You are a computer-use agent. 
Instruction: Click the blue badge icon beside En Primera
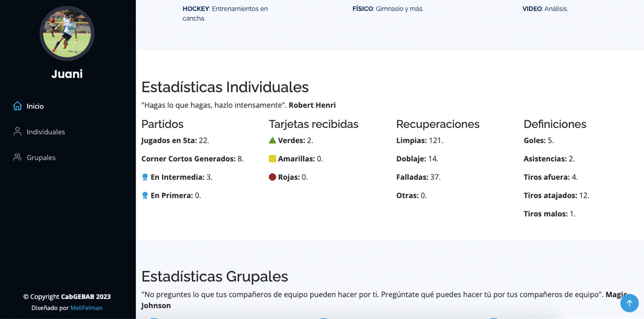(x=145, y=195)
